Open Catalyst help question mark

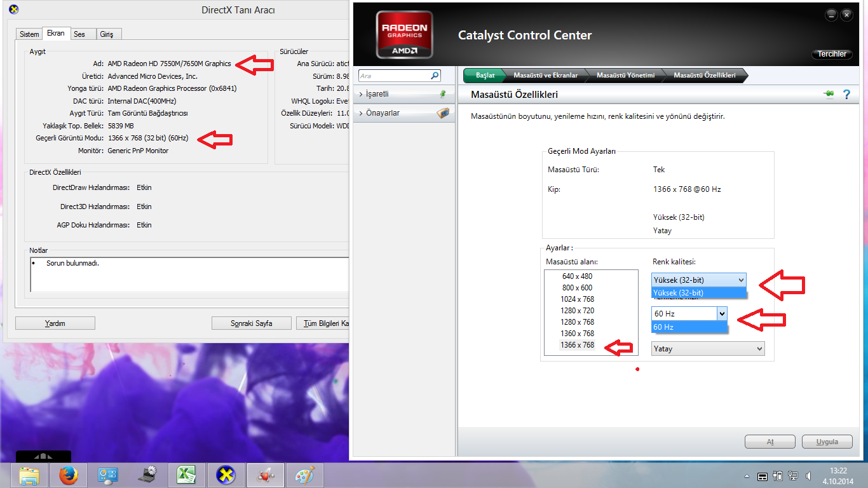click(846, 95)
